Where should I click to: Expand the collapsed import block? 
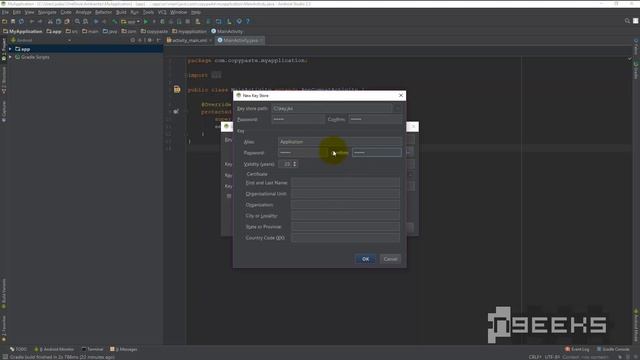[216, 75]
